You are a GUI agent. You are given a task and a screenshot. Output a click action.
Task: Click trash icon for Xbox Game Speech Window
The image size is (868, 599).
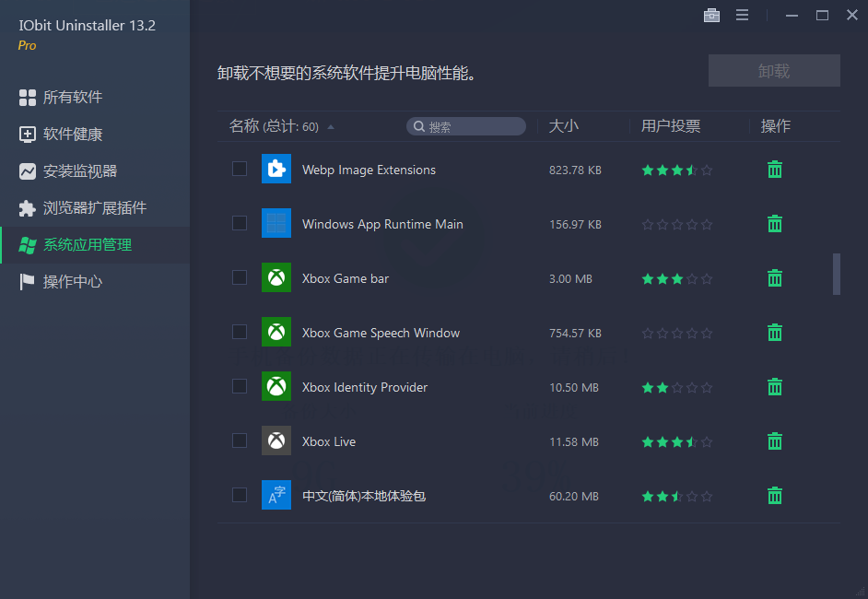pyautogui.click(x=774, y=332)
